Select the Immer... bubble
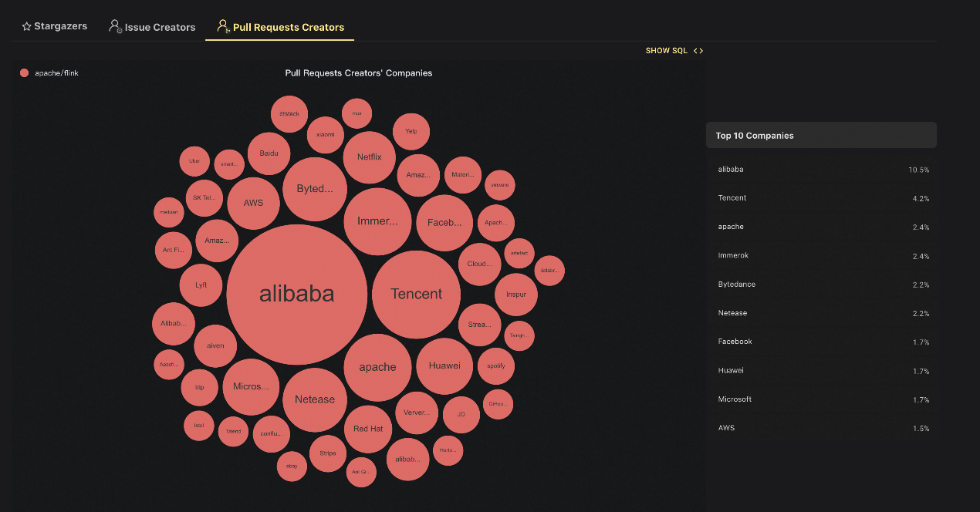The width and height of the screenshot is (980, 512). pyautogui.click(x=377, y=221)
